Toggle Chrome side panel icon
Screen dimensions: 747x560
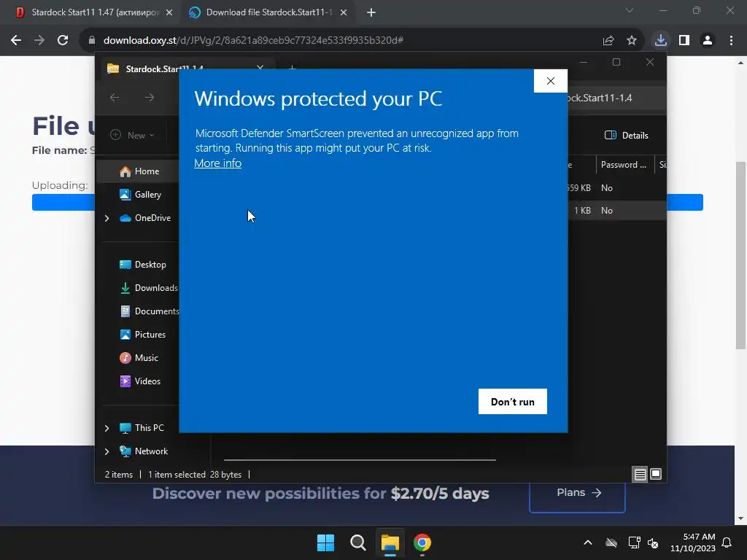click(684, 41)
